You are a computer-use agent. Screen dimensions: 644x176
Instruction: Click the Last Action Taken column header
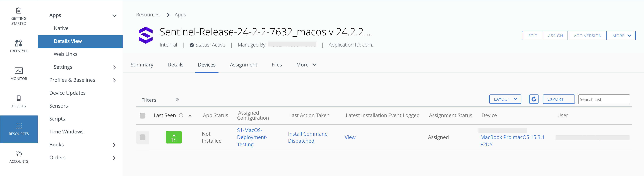[x=309, y=115]
